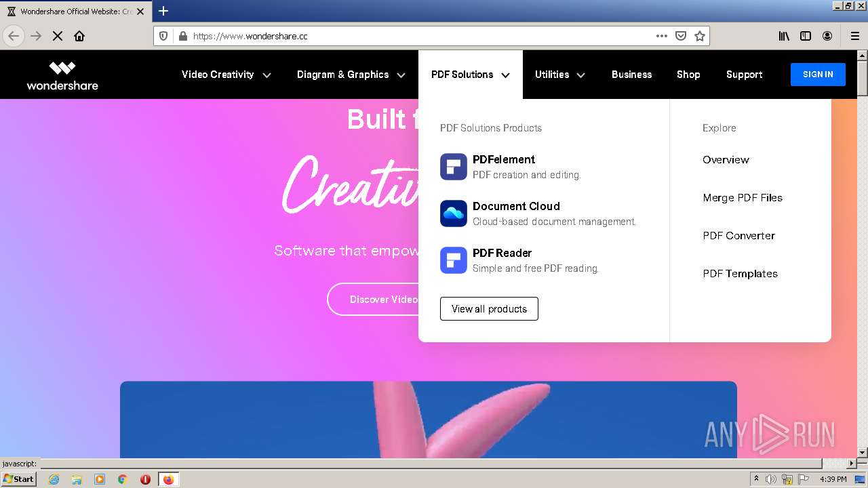Screen dimensions: 868x488
Task: Open Document Cloud product icon
Action: tap(454, 213)
